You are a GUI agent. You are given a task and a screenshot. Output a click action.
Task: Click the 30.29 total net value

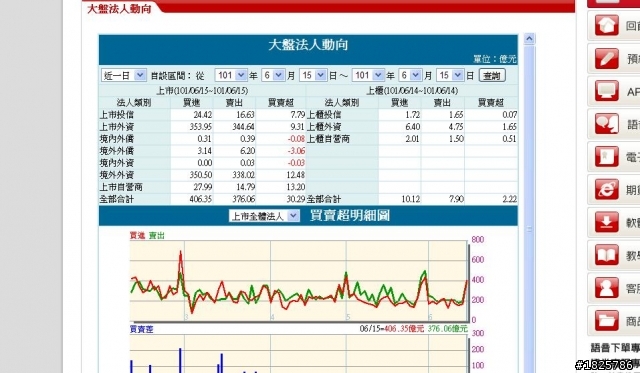click(296, 199)
